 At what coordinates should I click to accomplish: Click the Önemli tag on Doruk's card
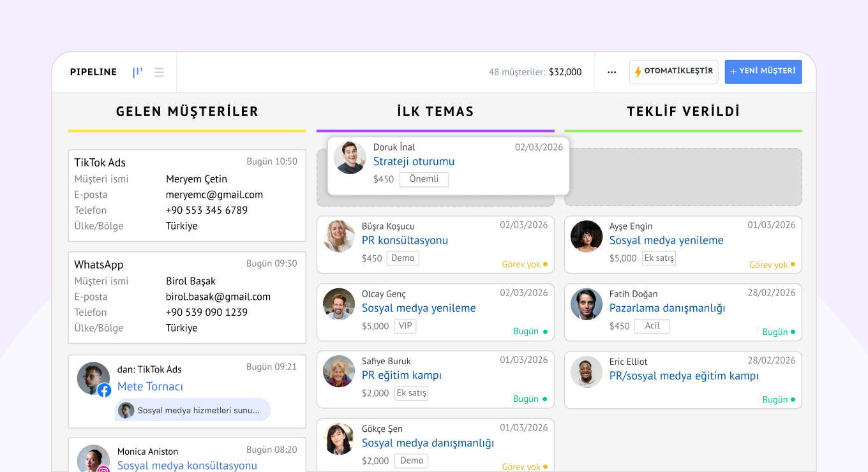pos(424,179)
